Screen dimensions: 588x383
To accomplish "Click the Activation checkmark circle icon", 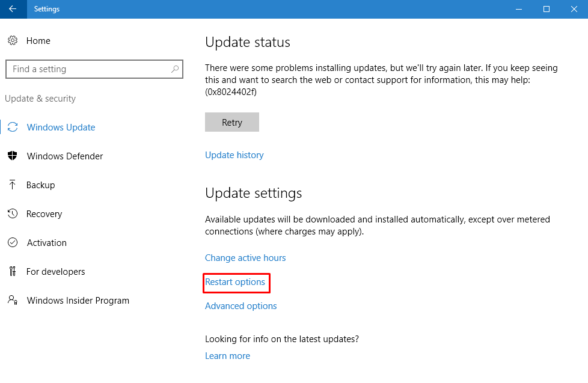I will 12,243.
